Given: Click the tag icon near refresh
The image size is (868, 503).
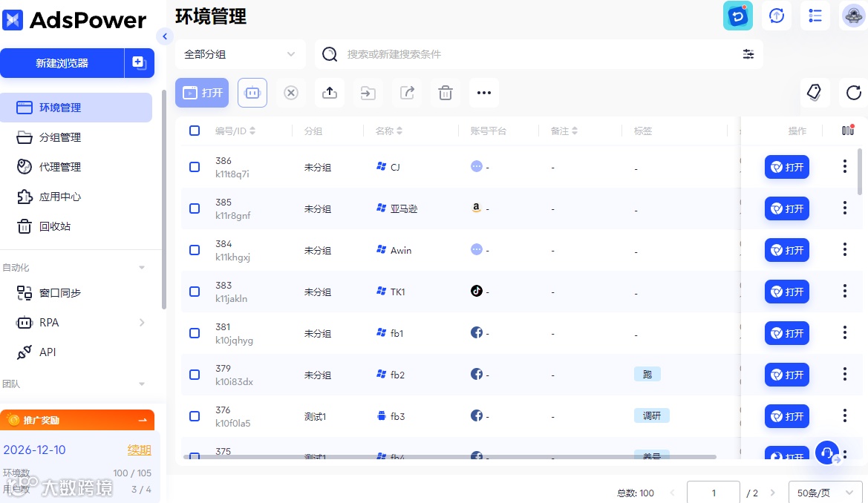Looking at the screenshot, I should point(815,93).
